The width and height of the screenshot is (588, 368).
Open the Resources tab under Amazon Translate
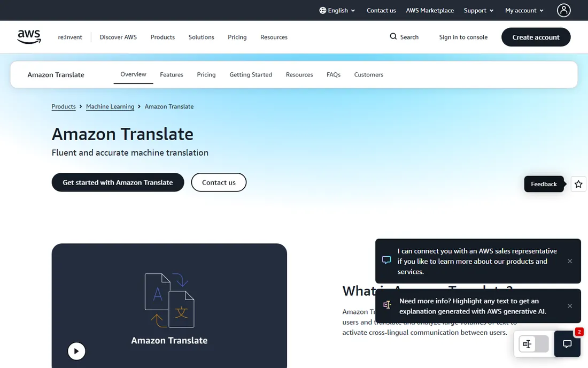click(299, 74)
